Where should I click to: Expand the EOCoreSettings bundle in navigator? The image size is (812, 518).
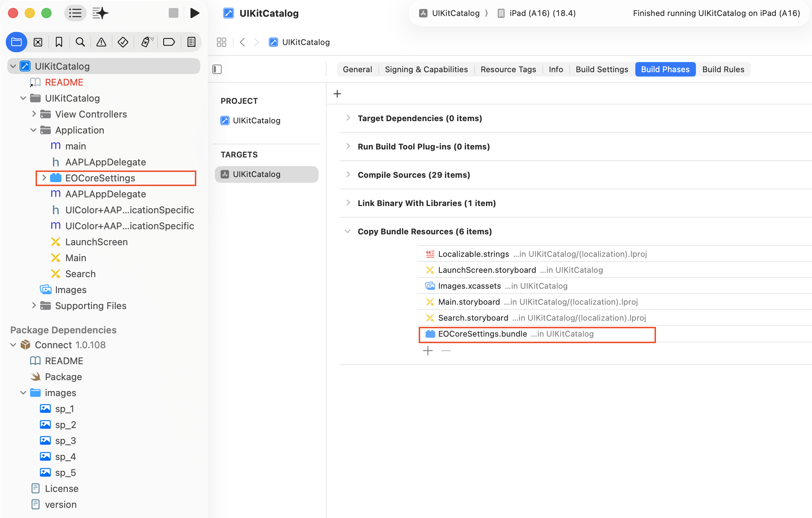coord(44,178)
